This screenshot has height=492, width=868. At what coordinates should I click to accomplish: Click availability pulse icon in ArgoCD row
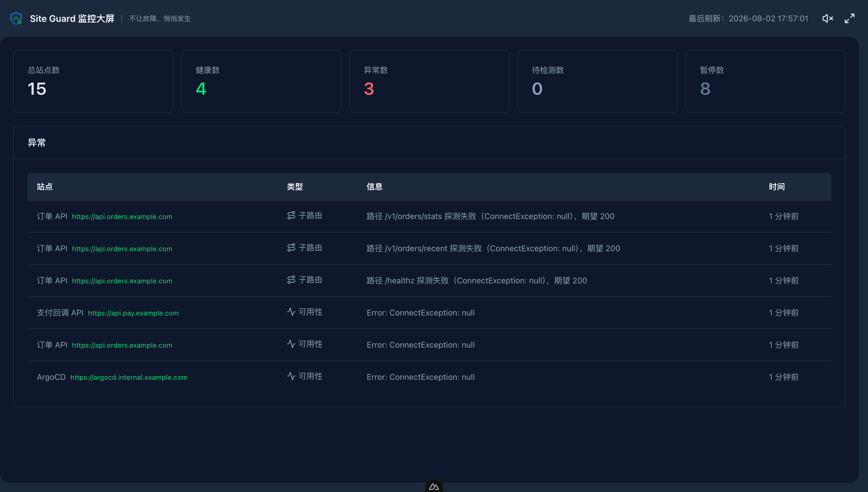pos(291,376)
